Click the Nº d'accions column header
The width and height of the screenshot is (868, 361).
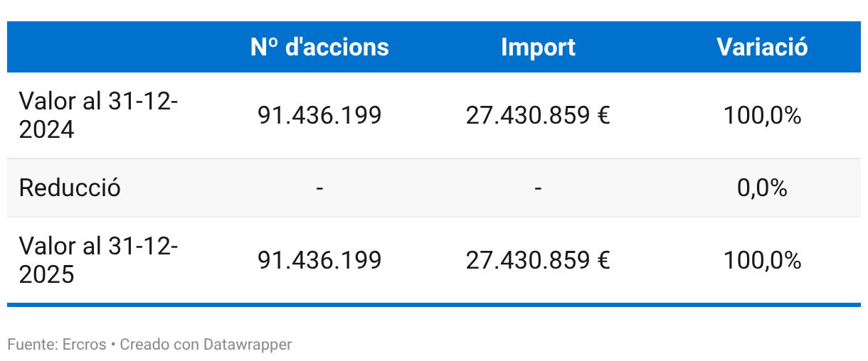coord(319,47)
